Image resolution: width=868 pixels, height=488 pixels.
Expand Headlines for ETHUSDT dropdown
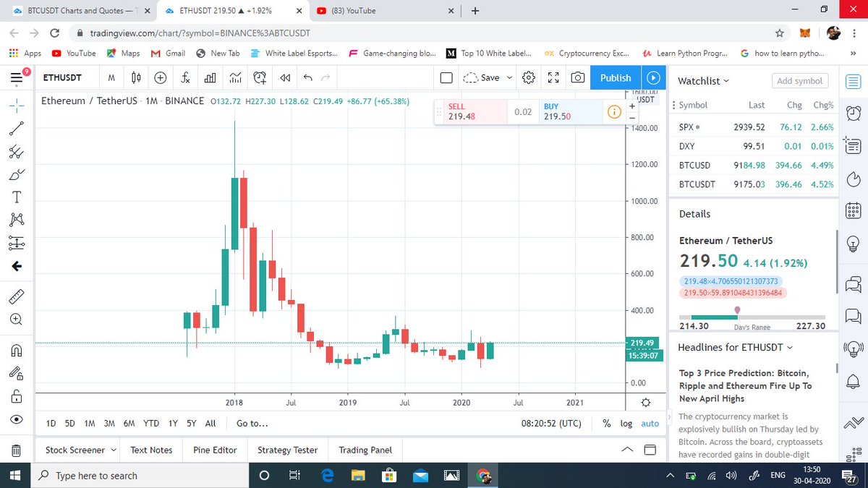pyautogui.click(x=735, y=348)
